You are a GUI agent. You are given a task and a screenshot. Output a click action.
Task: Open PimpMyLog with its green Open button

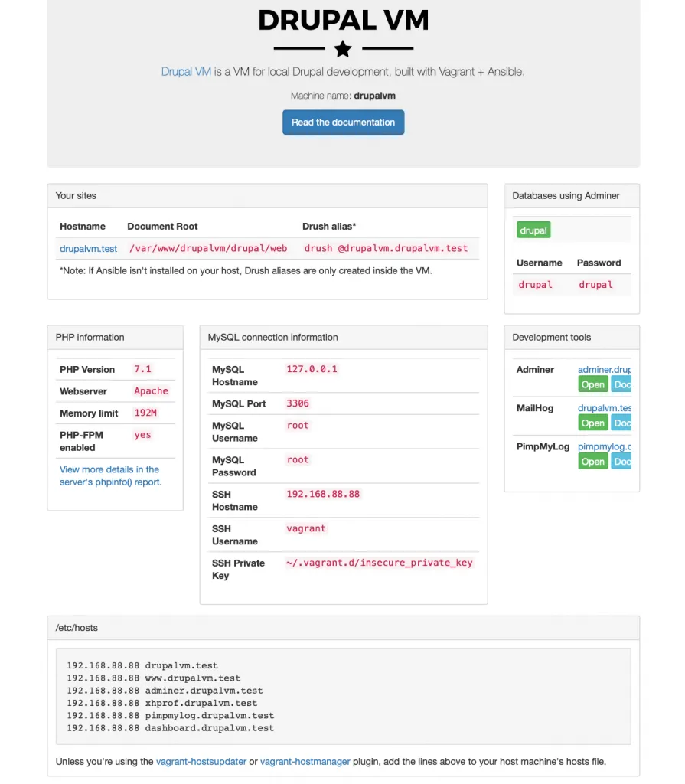(x=592, y=462)
